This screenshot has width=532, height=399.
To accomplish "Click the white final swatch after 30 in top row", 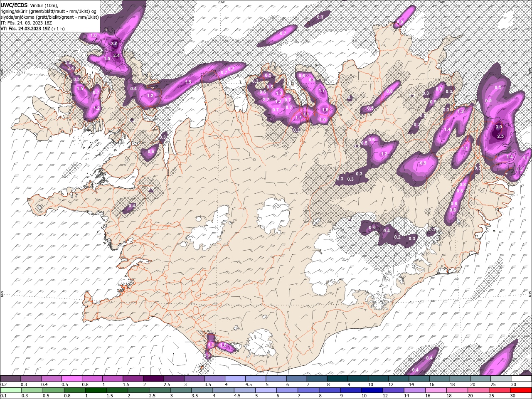I will [521, 379].
